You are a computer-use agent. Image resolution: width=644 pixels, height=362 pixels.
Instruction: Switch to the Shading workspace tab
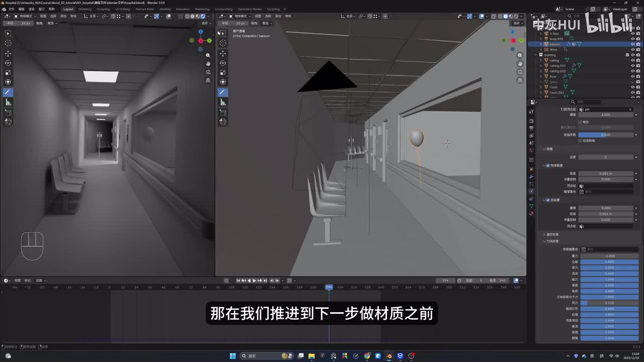pos(165,9)
